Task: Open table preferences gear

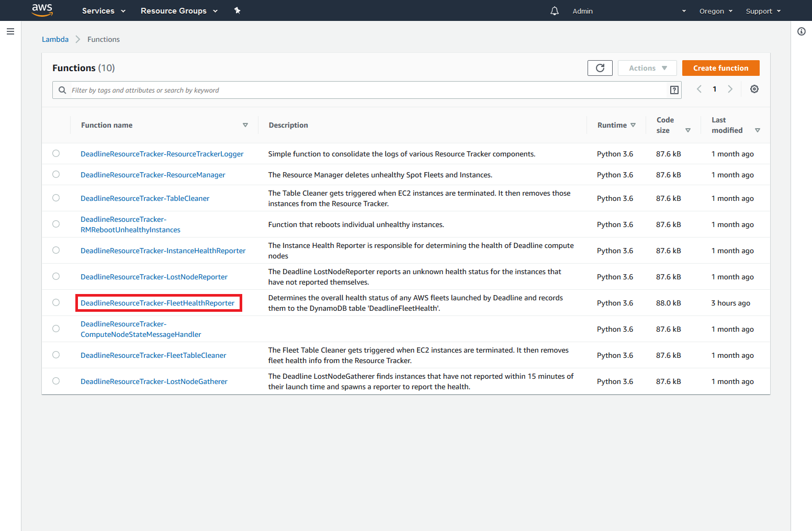Action: point(754,89)
